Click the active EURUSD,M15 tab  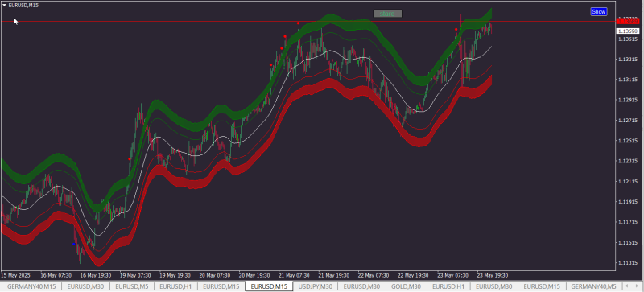click(269, 286)
